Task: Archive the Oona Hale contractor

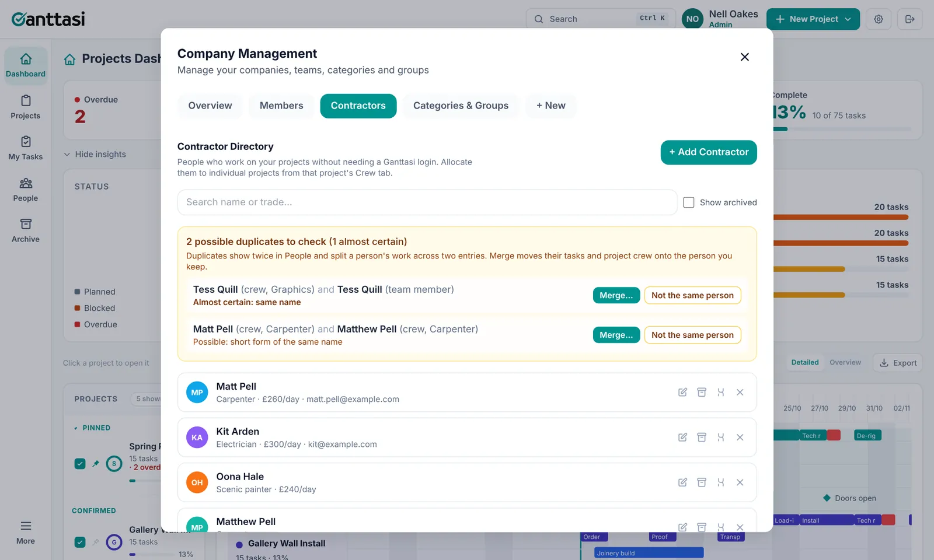Action: 702,482
